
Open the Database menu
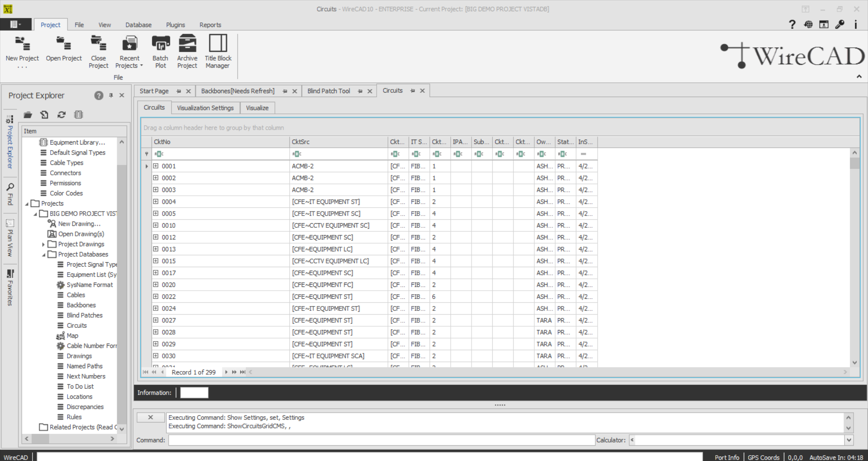(x=138, y=25)
